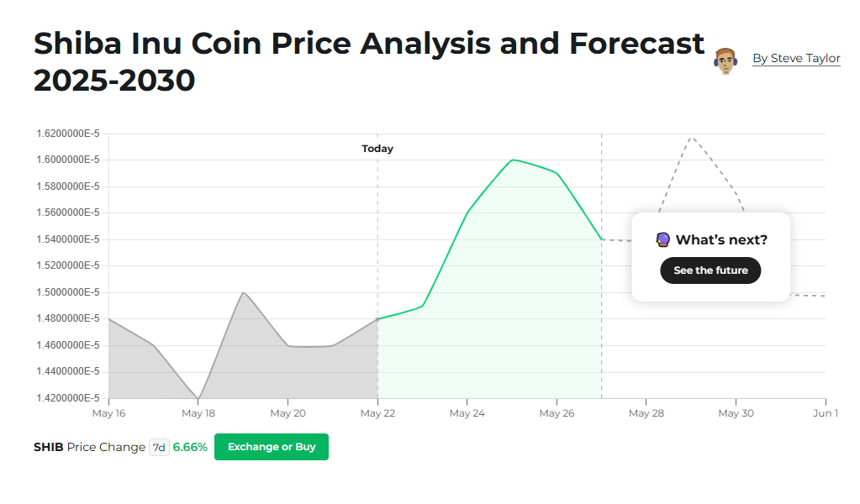Click the May 30 x-axis label
860x504 pixels.
click(736, 413)
